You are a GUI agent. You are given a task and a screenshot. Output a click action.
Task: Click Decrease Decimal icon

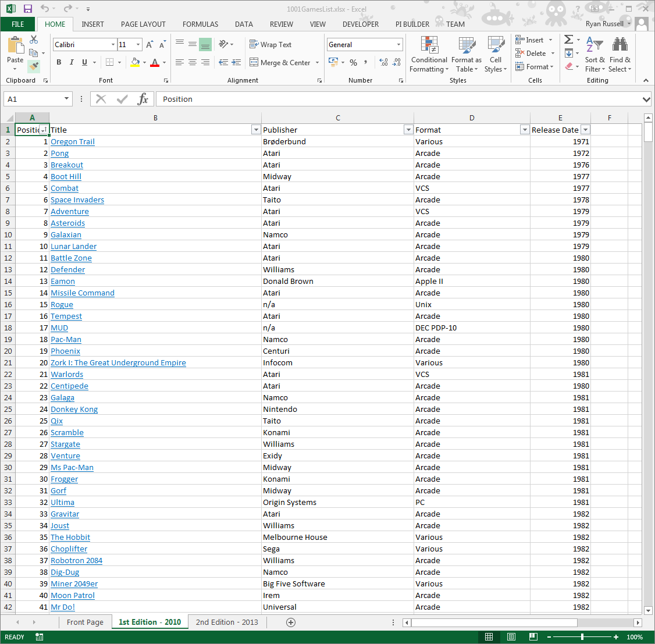397,62
